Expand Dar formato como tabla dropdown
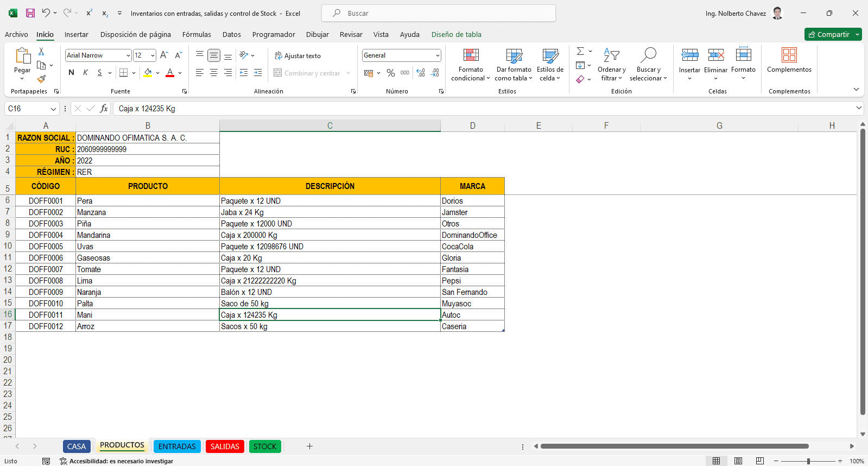Image resolution: width=868 pixels, height=466 pixels. pos(531,78)
